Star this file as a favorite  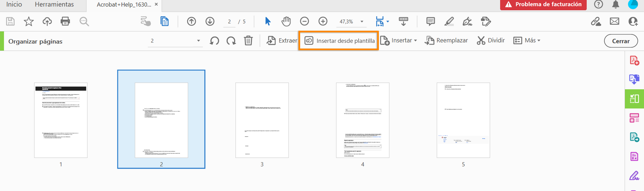tap(28, 22)
